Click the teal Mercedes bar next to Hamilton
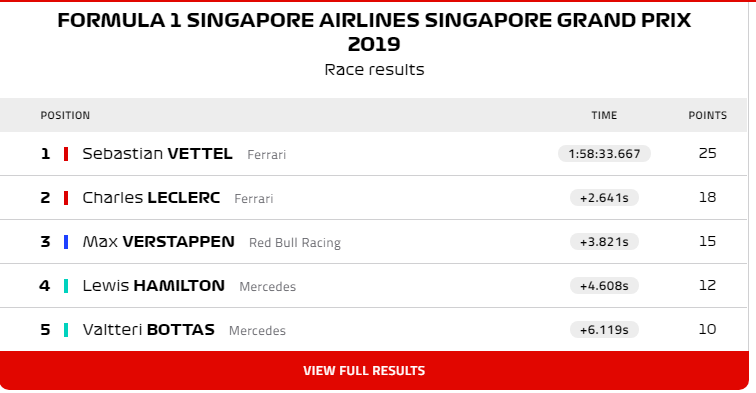Viewport: 756px width, 393px height. tap(66, 286)
